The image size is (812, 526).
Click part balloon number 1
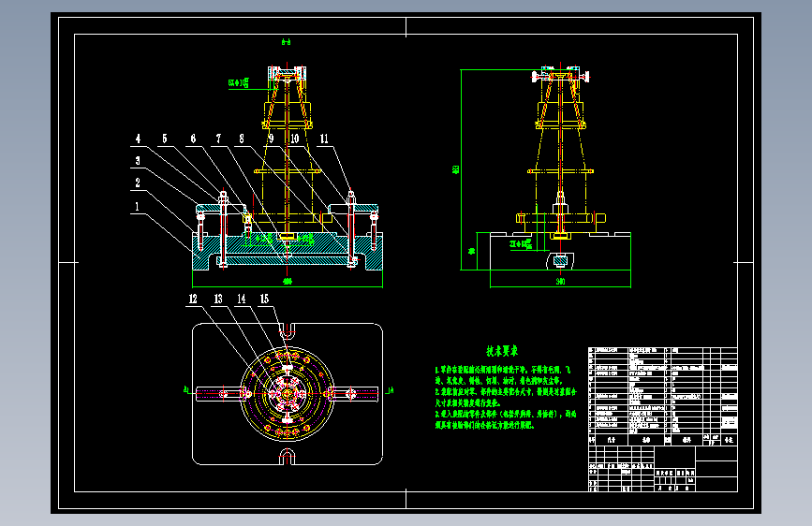[x=138, y=207]
